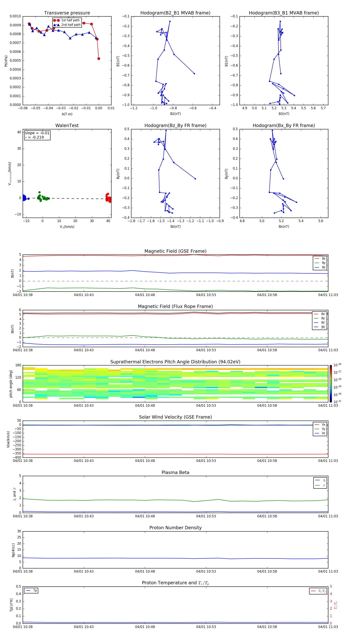Select the "Proton Number Density" title

(175, 528)
